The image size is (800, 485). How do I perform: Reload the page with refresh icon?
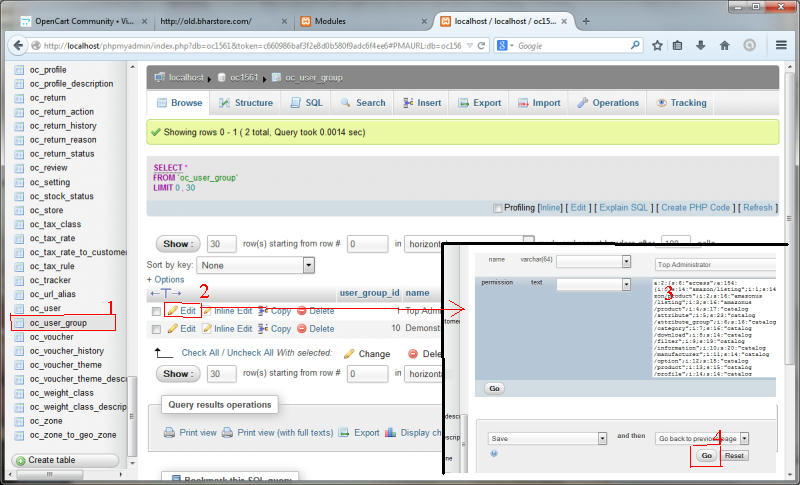click(x=481, y=45)
